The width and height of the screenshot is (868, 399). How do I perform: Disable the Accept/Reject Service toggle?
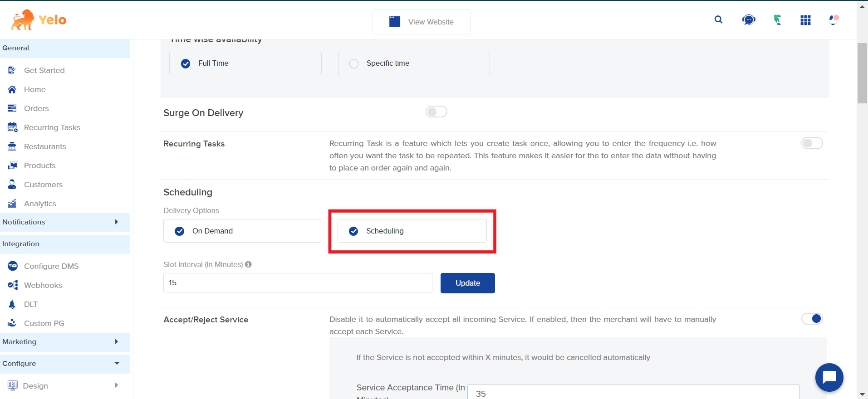click(x=812, y=319)
